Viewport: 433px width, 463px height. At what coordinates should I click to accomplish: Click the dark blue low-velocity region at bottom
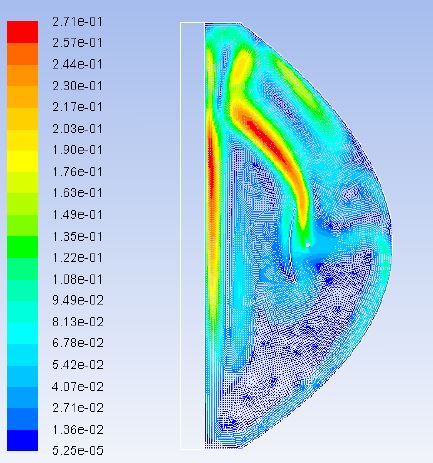pyautogui.click(x=283, y=367)
